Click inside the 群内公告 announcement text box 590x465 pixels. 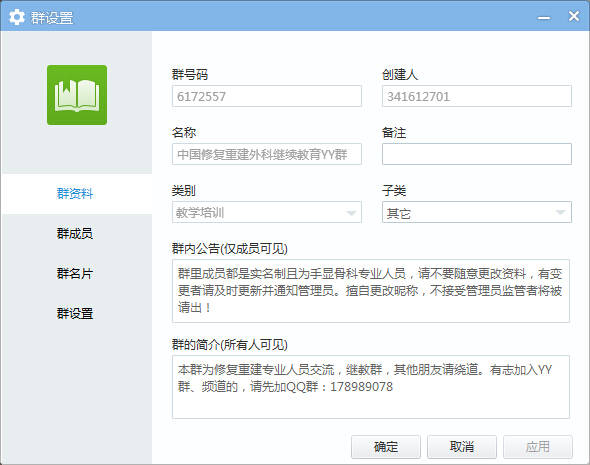[x=371, y=291]
